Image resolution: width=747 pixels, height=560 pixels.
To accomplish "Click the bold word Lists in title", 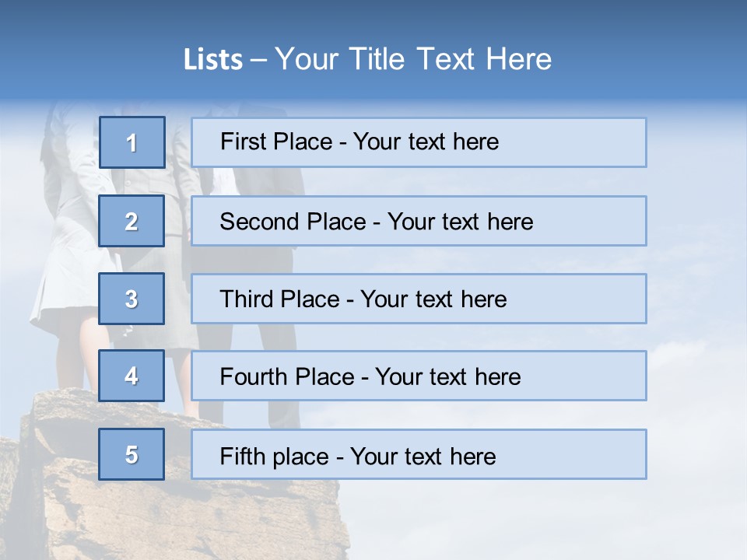I will point(213,59).
